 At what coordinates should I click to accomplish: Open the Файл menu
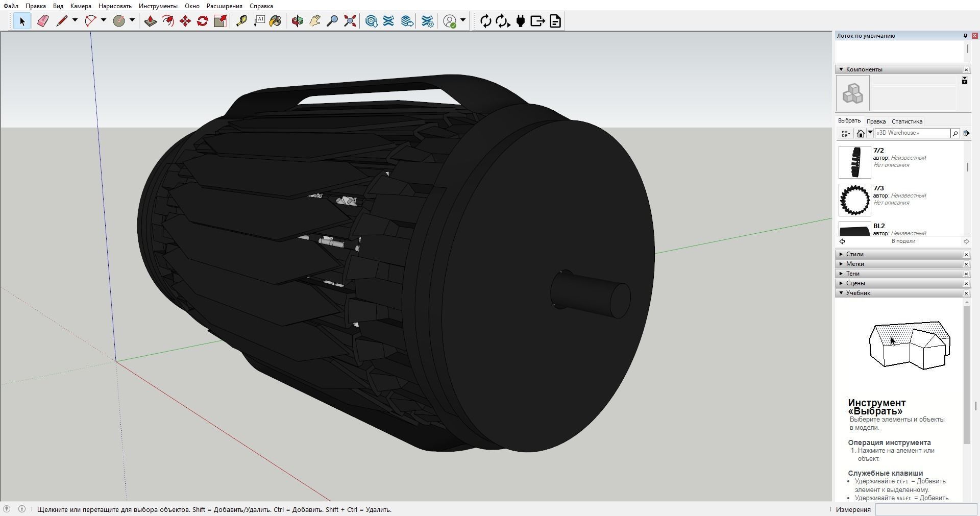[x=11, y=6]
